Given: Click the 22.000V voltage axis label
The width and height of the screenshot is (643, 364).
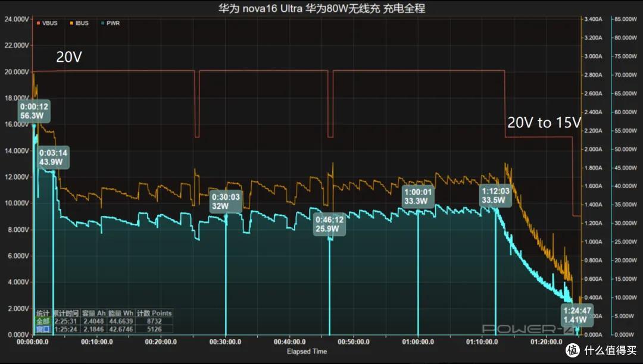Looking at the screenshot, I should [x=17, y=45].
